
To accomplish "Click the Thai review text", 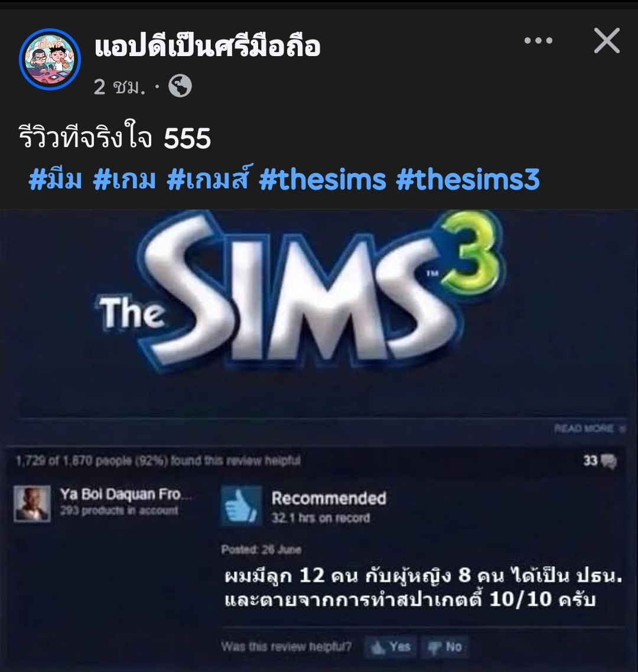I will (x=423, y=587).
